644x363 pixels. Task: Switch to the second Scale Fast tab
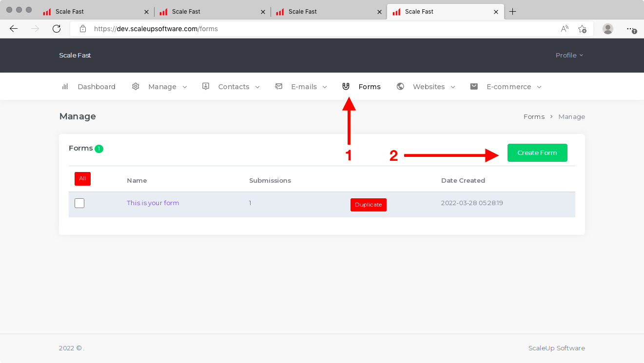tap(212, 12)
